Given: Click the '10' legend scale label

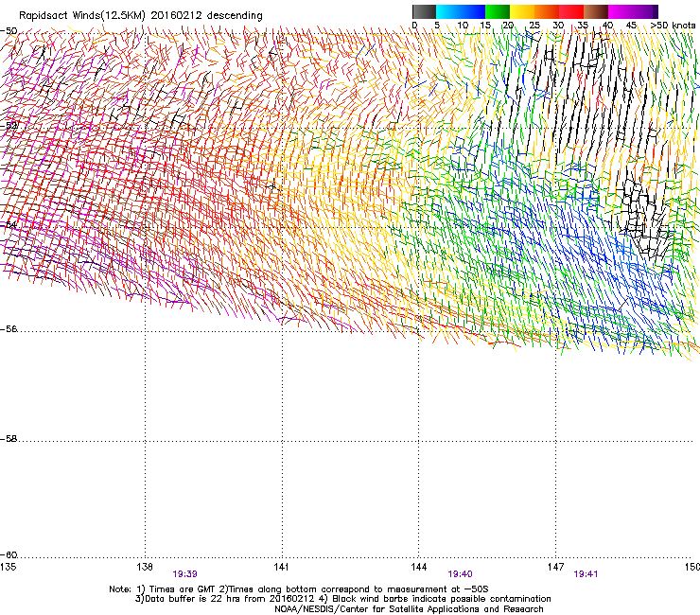Looking at the screenshot, I should point(463,26).
